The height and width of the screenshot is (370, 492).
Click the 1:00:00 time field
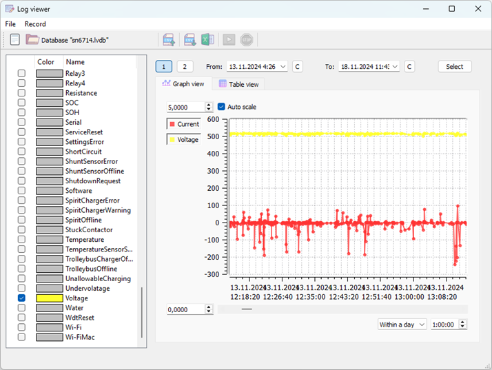coord(445,324)
